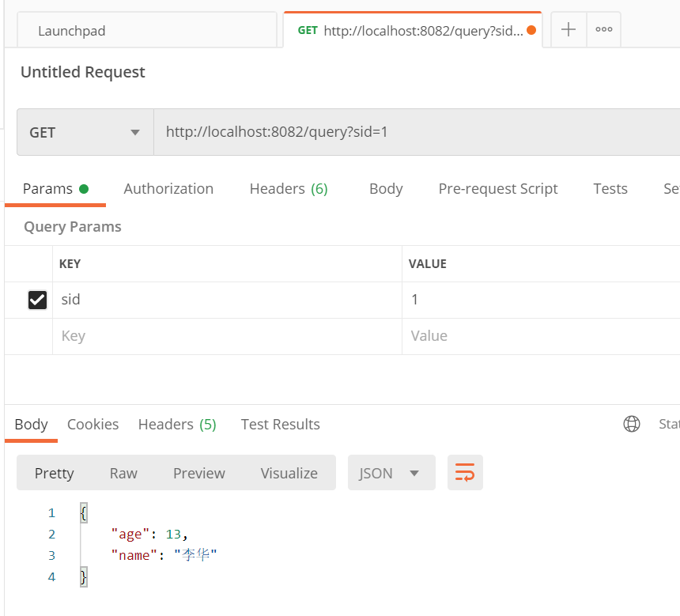680x616 pixels.
Task: Uncheck the sid parameter checkbox
Action: (x=37, y=300)
